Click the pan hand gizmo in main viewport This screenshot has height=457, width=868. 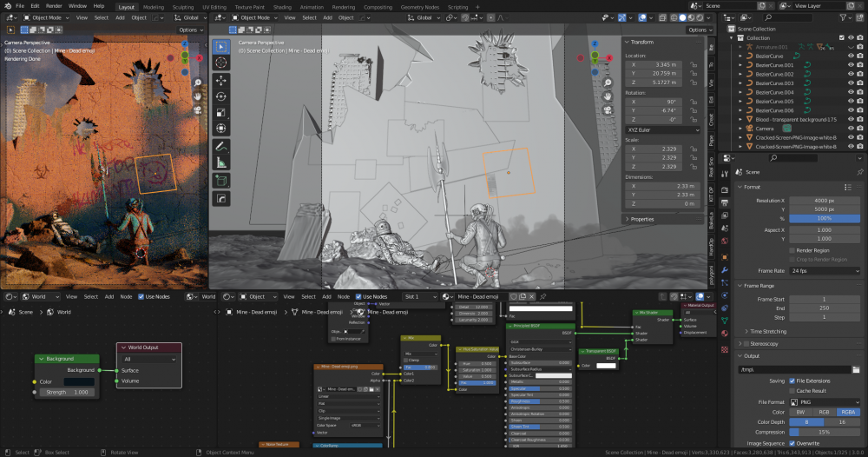[x=608, y=96]
